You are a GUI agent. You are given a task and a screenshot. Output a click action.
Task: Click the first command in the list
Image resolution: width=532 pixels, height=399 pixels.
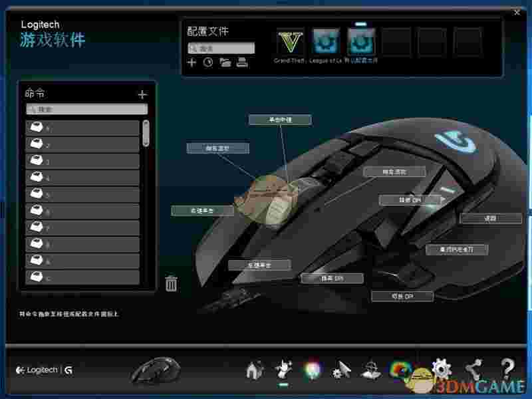tap(82, 128)
